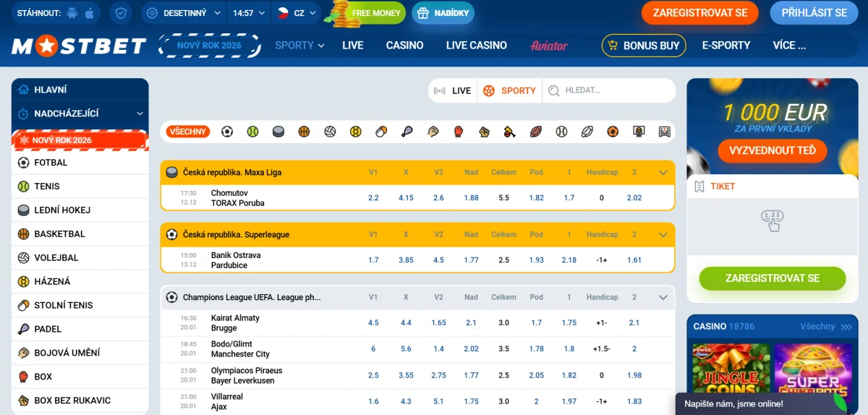
Task: Open the Aviator game logo link
Action: [549, 46]
